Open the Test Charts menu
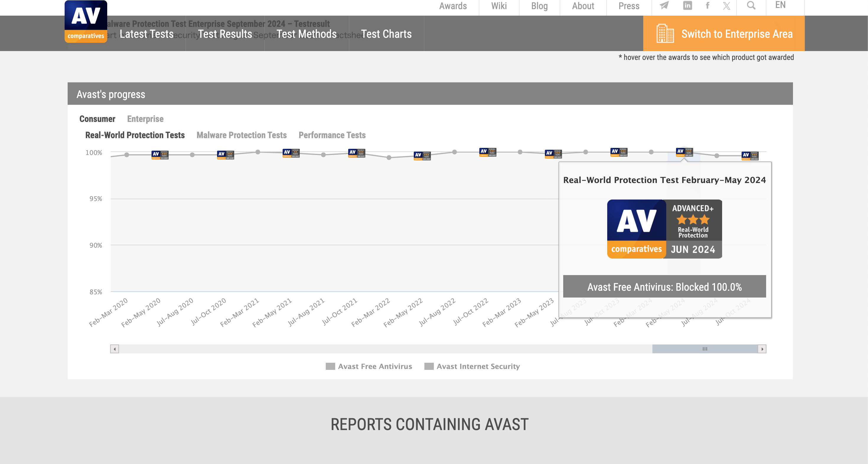The width and height of the screenshot is (868, 464). [x=386, y=34]
